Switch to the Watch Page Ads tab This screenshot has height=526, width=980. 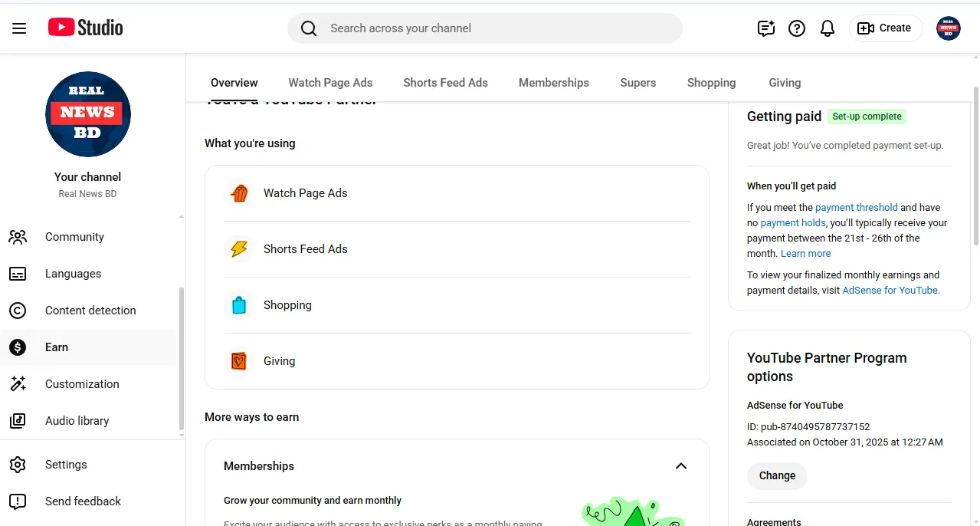[x=330, y=83]
